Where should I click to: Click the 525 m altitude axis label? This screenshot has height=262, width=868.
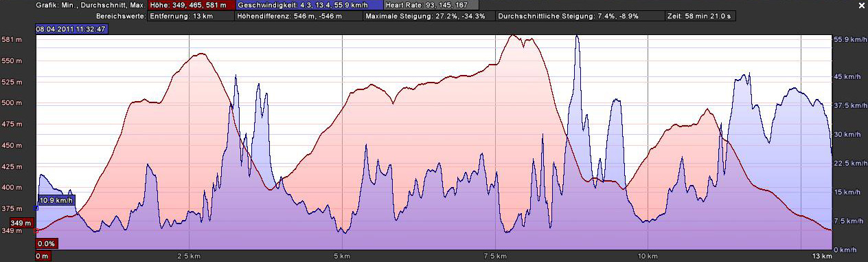12,82
